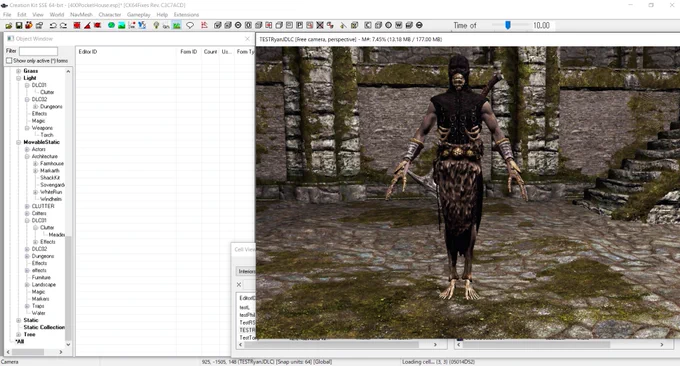Open the File menu

7,15
